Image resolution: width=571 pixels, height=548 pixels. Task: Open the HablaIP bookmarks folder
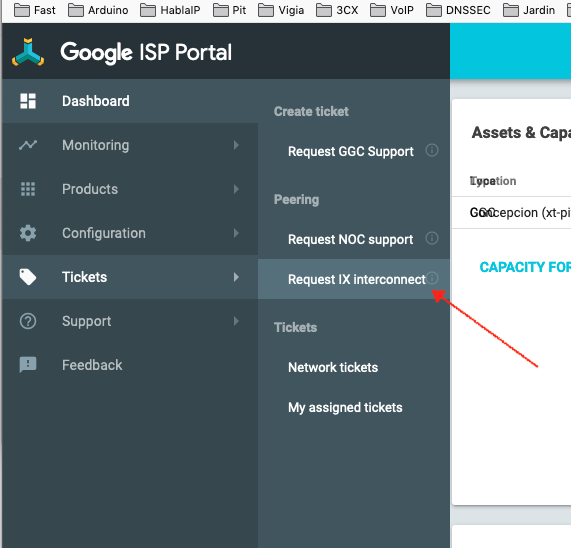click(170, 10)
